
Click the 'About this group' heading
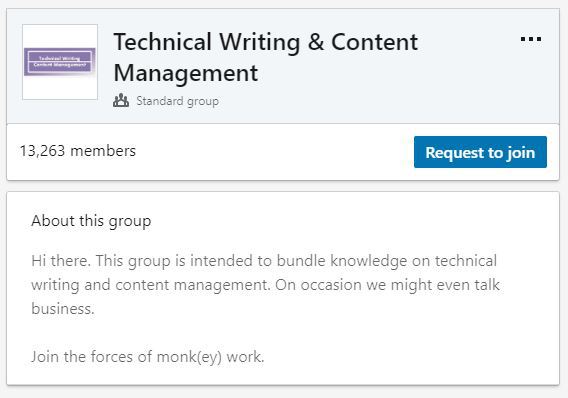point(91,221)
